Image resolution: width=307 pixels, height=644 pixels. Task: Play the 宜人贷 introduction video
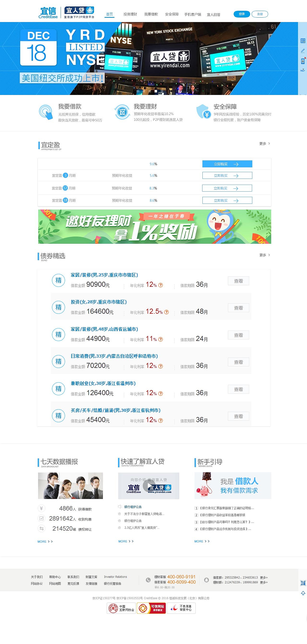click(x=149, y=486)
